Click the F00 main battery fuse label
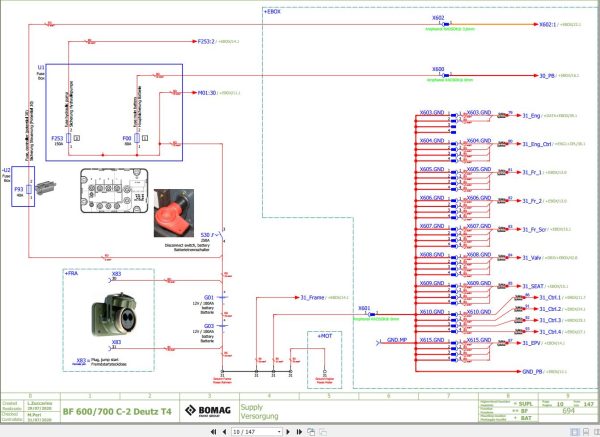Viewport: 600px width, 437px height. (x=127, y=138)
